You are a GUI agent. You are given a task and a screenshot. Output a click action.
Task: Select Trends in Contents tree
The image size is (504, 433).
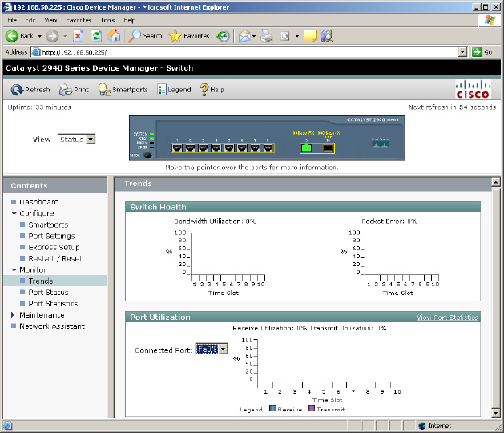pos(41,281)
